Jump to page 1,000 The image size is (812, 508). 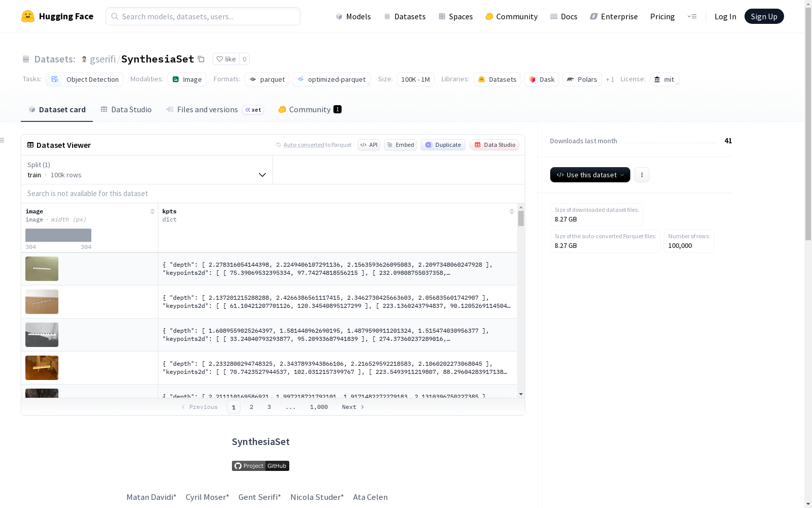click(x=319, y=407)
